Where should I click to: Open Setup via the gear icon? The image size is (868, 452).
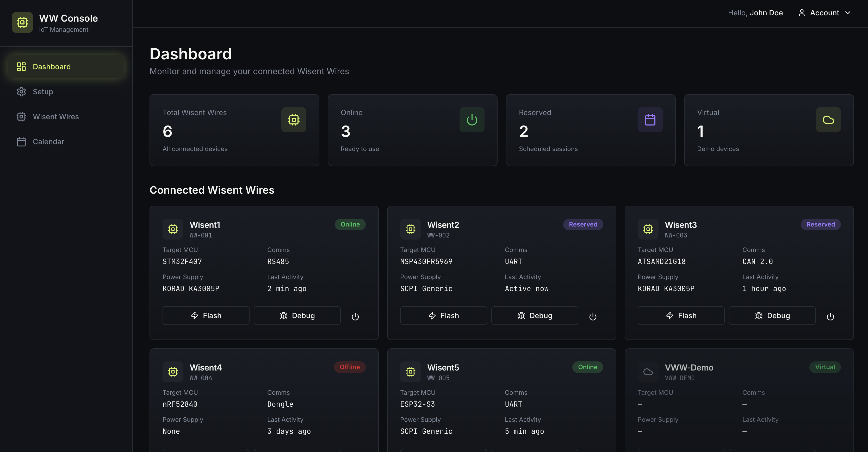[x=21, y=91]
